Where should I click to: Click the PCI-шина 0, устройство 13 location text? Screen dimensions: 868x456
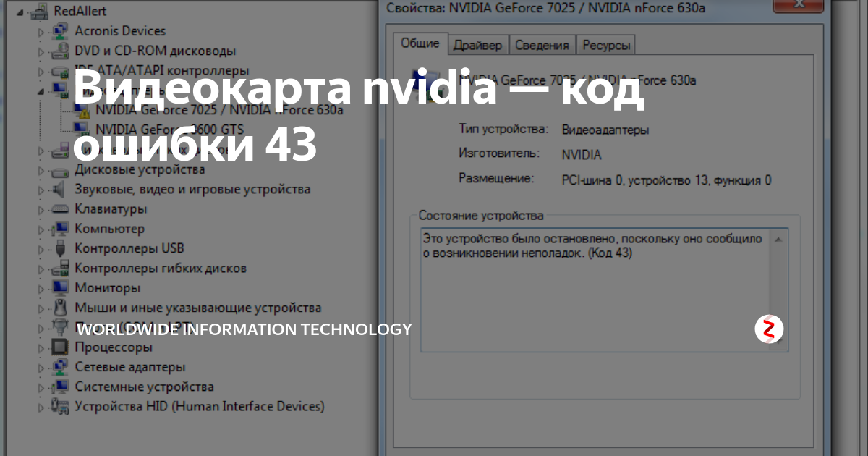click(666, 180)
